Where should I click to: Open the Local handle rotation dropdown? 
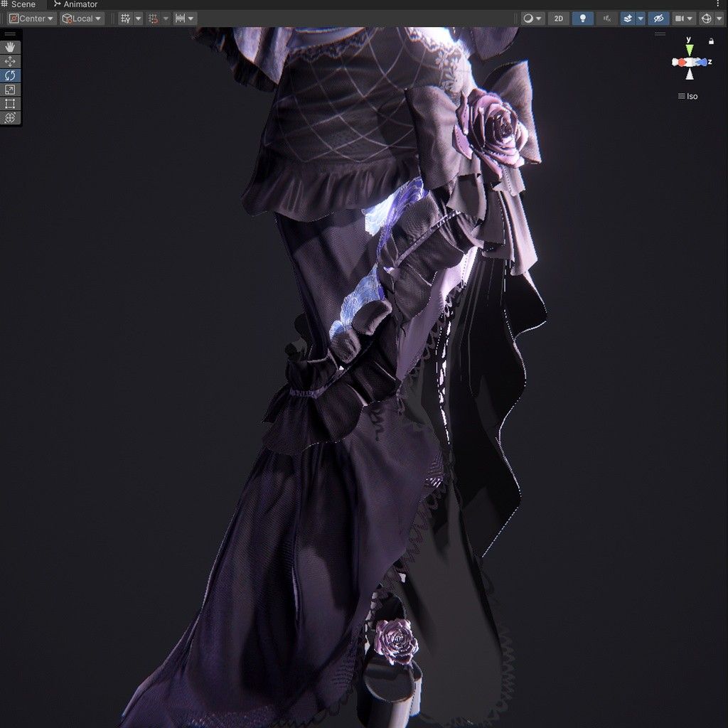[x=82, y=18]
